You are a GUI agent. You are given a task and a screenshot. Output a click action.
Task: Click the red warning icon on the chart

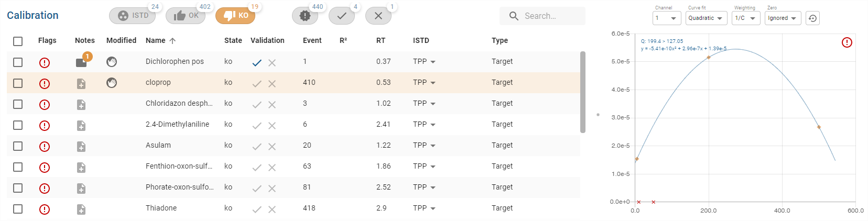pos(847,42)
